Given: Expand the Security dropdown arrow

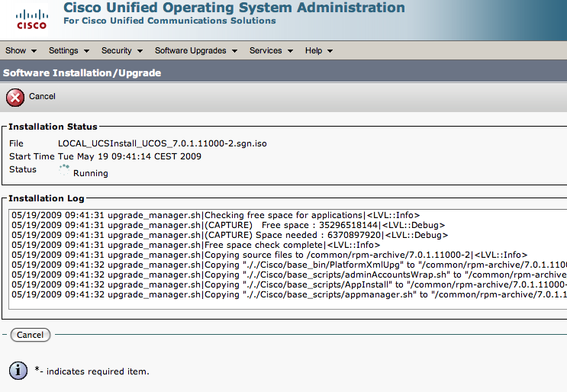Looking at the screenshot, I should pos(140,51).
